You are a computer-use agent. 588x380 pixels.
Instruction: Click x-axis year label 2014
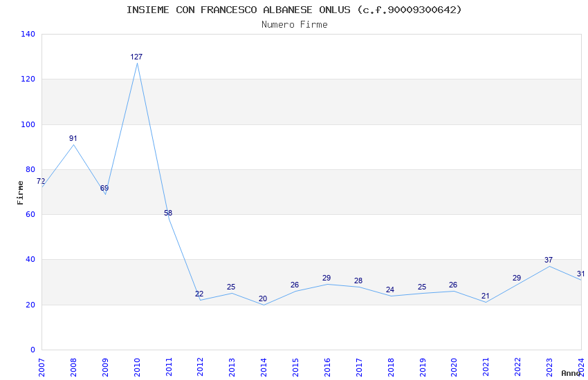pyautogui.click(x=264, y=368)
